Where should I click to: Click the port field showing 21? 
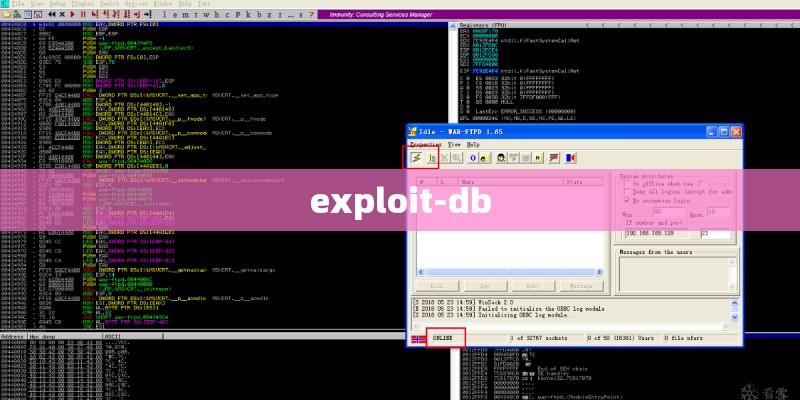[715, 234]
